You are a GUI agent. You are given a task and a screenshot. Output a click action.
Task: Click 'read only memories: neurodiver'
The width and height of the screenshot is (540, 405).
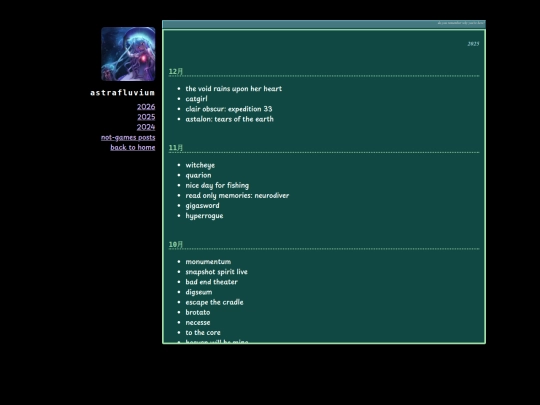point(237,196)
